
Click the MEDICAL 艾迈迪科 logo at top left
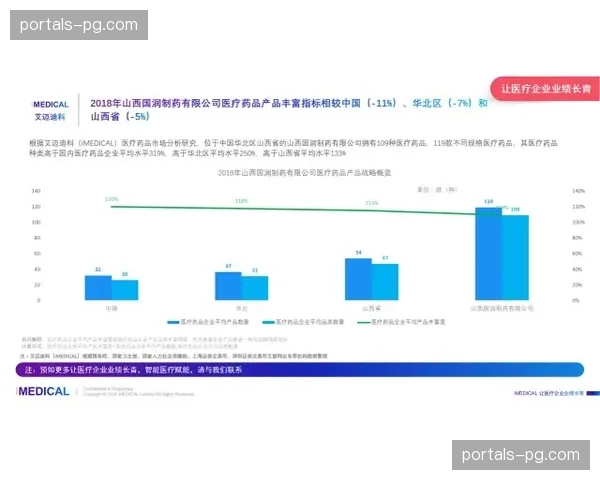tap(51, 110)
